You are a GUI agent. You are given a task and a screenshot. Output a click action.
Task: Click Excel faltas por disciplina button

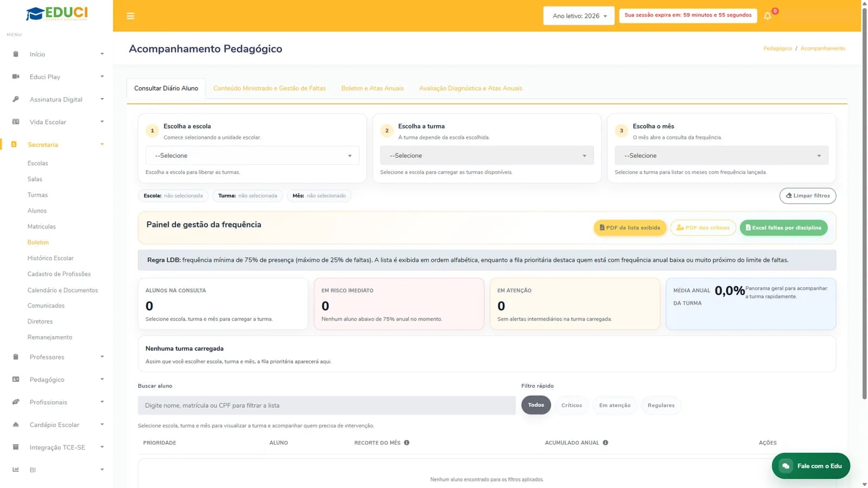pos(783,228)
